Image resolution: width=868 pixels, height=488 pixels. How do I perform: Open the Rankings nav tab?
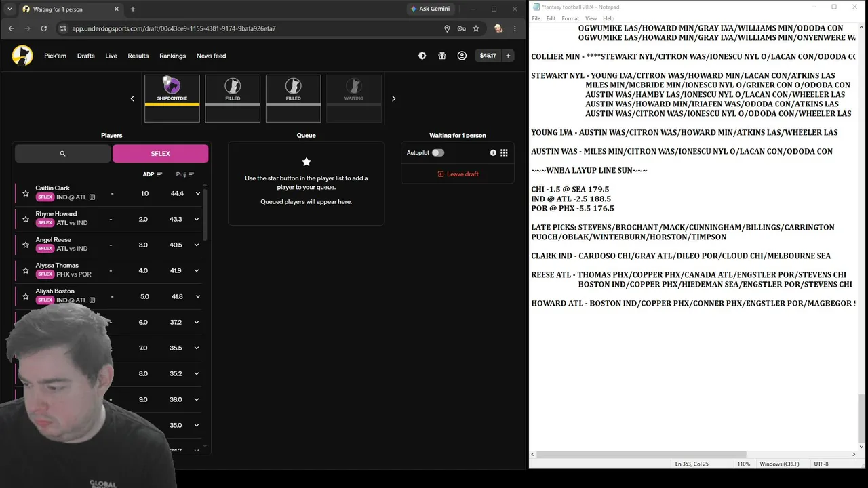173,56
